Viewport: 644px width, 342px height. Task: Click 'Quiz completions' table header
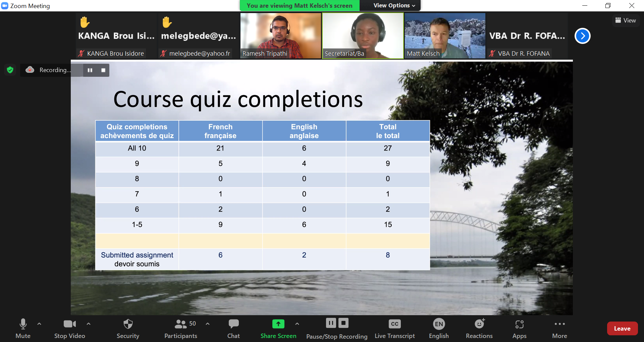click(137, 131)
